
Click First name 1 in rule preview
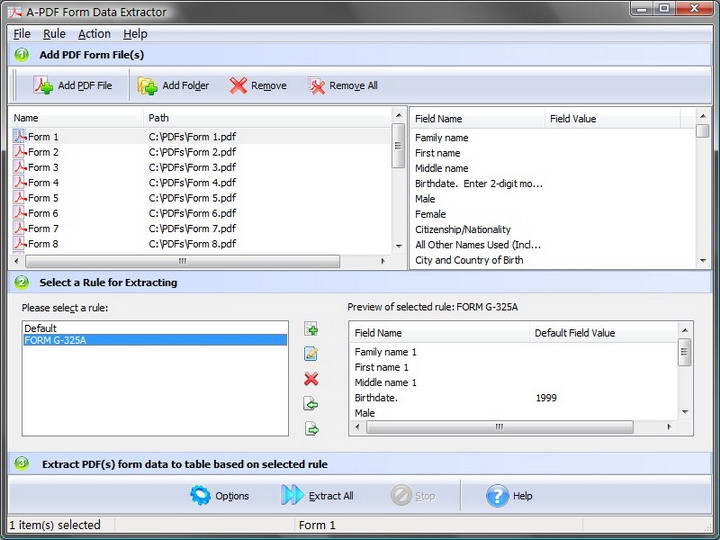pyautogui.click(x=381, y=367)
